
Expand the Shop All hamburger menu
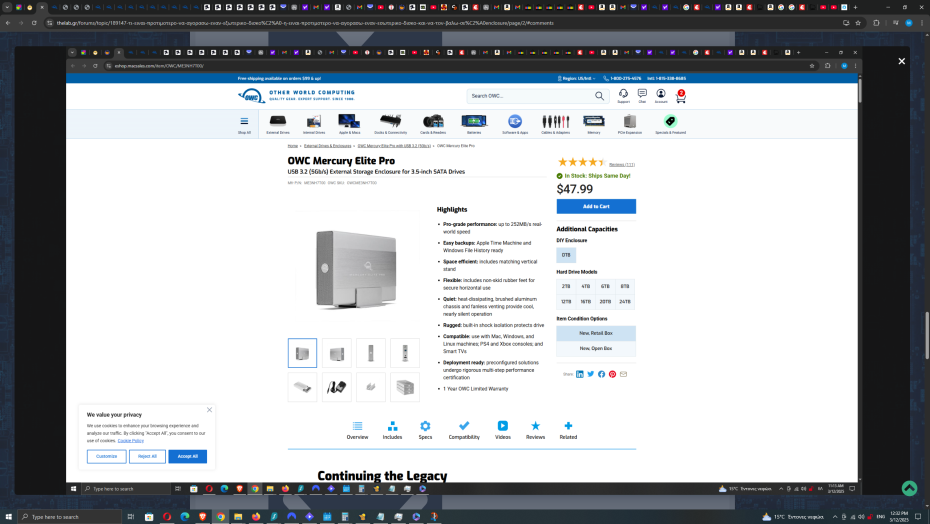pyautogui.click(x=244, y=124)
